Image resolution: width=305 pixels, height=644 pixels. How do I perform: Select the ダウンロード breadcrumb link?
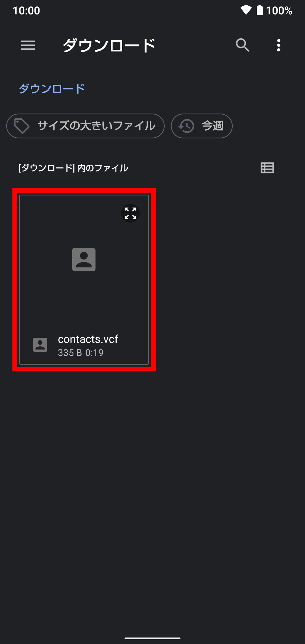pos(52,89)
